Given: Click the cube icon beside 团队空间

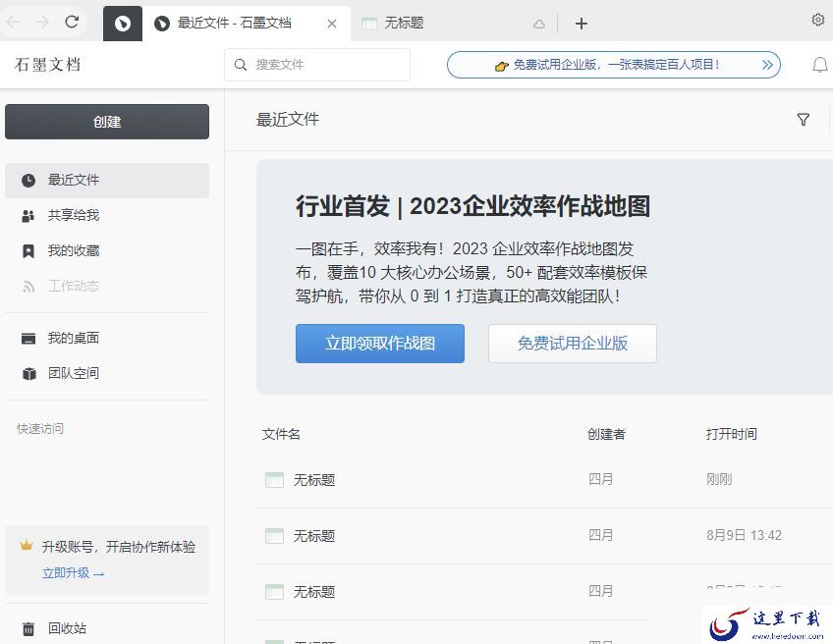Looking at the screenshot, I should tap(29, 374).
